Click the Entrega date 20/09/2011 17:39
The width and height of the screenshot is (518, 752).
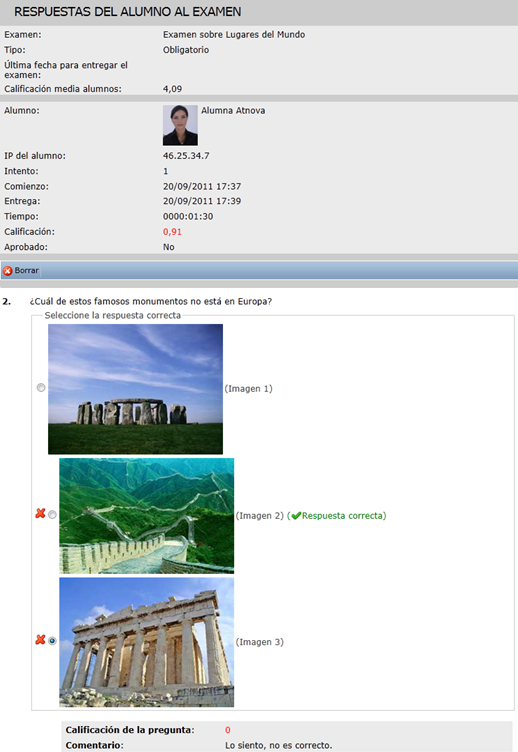point(202,201)
